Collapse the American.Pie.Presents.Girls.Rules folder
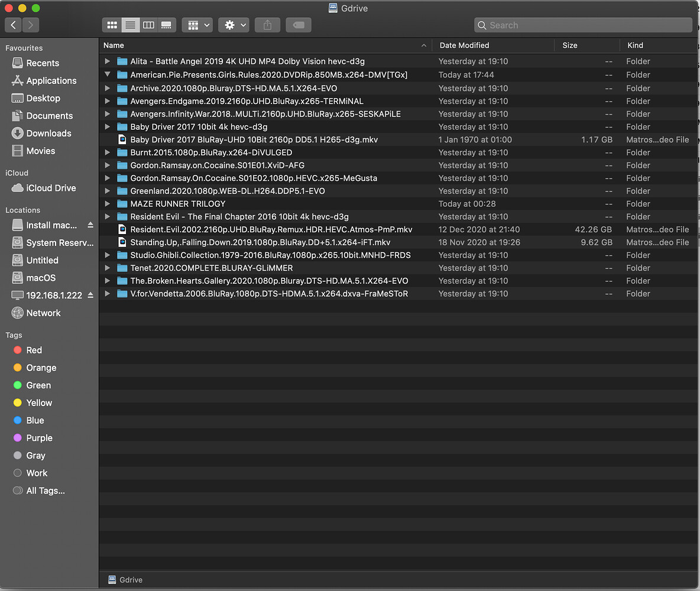 pyautogui.click(x=107, y=74)
